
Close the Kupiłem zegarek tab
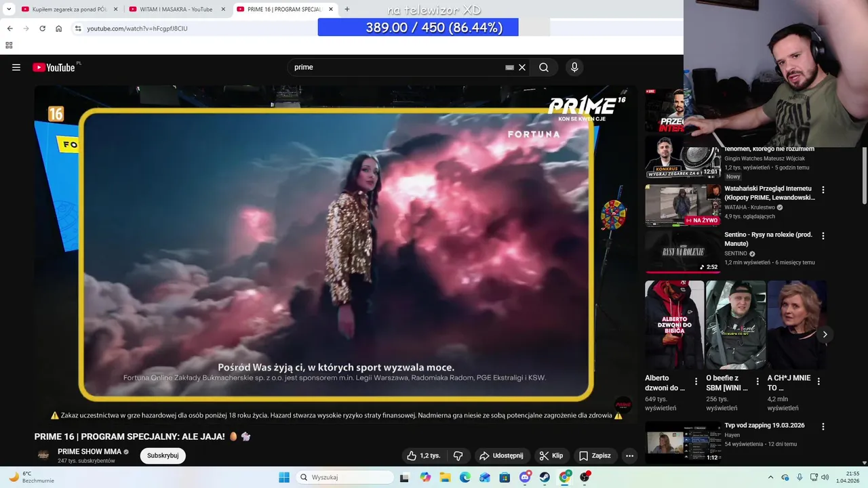(115, 9)
